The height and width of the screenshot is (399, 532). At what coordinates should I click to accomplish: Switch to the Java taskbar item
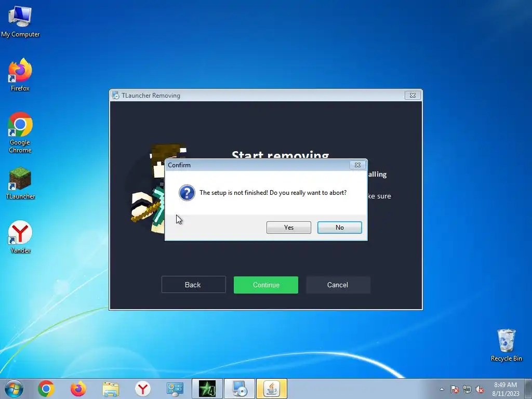[272, 389]
